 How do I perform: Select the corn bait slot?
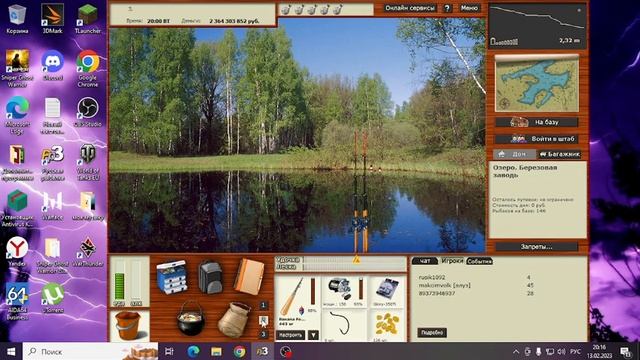tap(387, 325)
